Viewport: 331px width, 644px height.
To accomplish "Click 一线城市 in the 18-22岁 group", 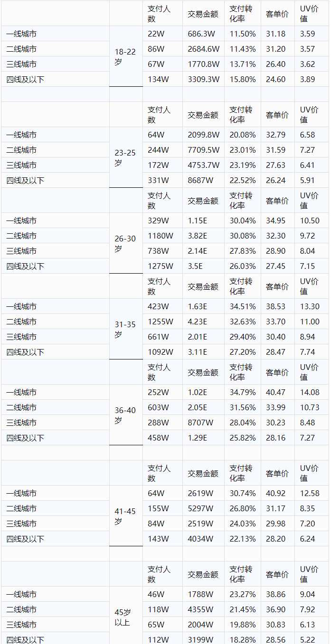I will pos(21,34).
